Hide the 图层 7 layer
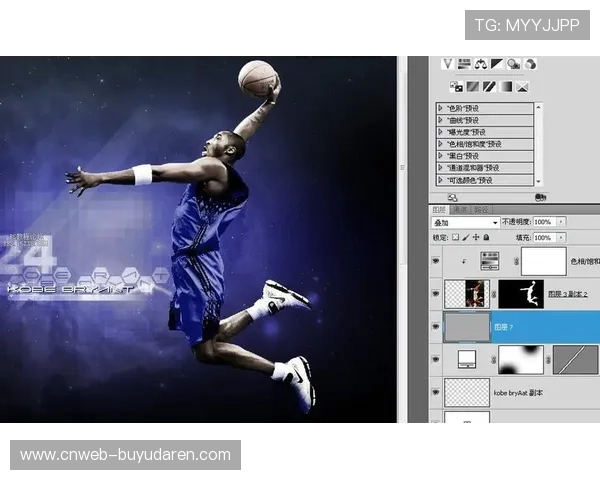600x480 pixels. pos(435,327)
